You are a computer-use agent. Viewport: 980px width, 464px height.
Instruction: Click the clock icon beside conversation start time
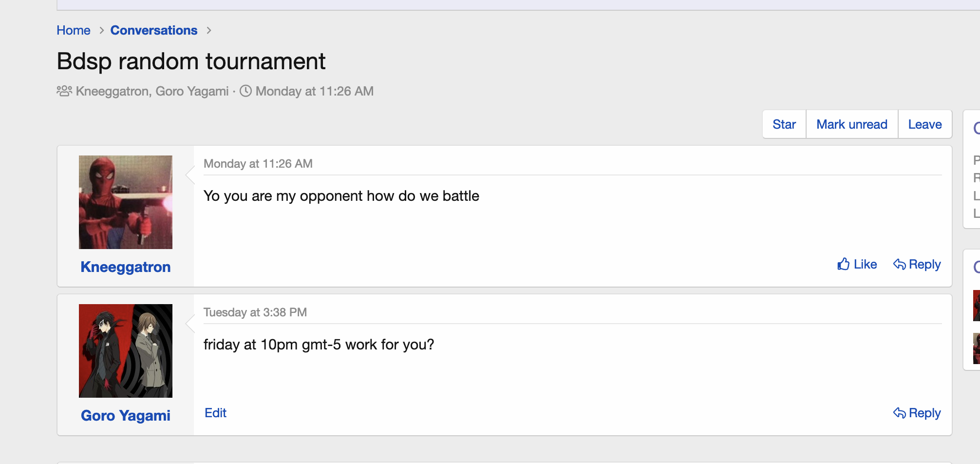(x=246, y=91)
